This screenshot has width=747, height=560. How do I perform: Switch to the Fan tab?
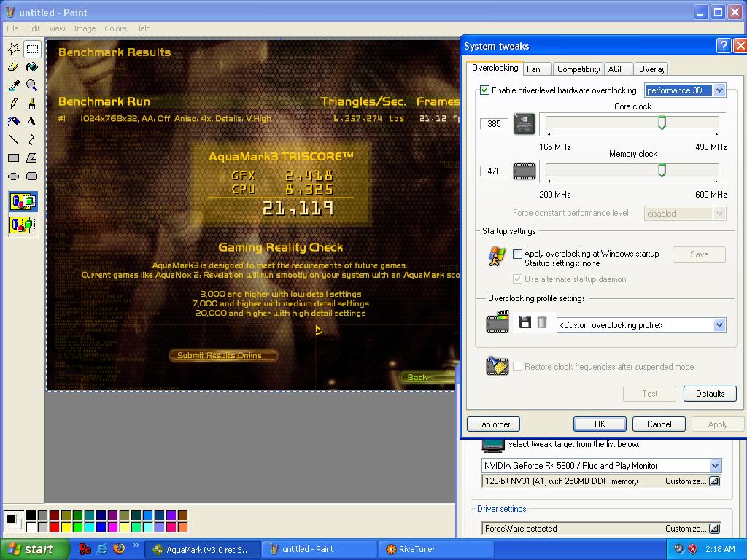point(538,69)
